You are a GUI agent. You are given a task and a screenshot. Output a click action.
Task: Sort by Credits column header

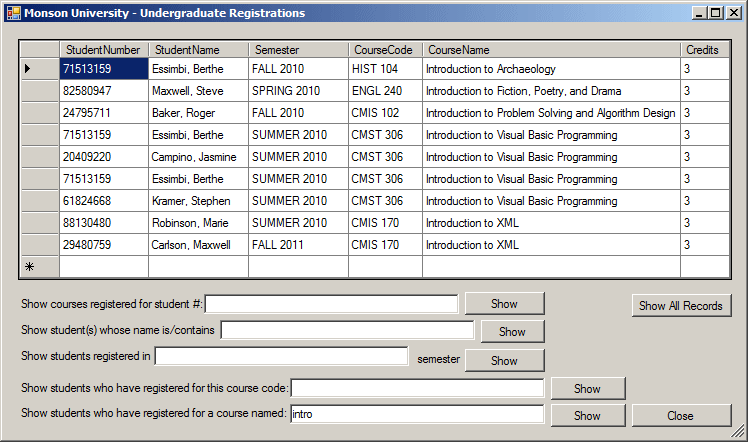705,50
